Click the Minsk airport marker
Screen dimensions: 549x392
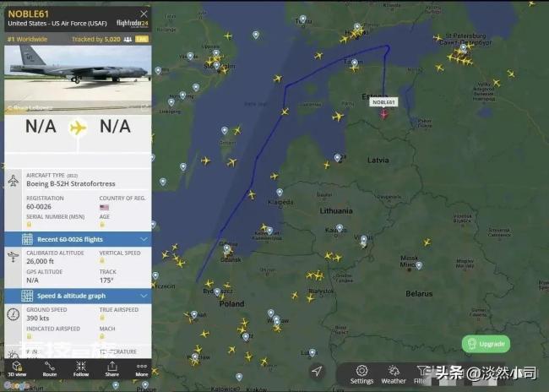pyautogui.click(x=419, y=265)
